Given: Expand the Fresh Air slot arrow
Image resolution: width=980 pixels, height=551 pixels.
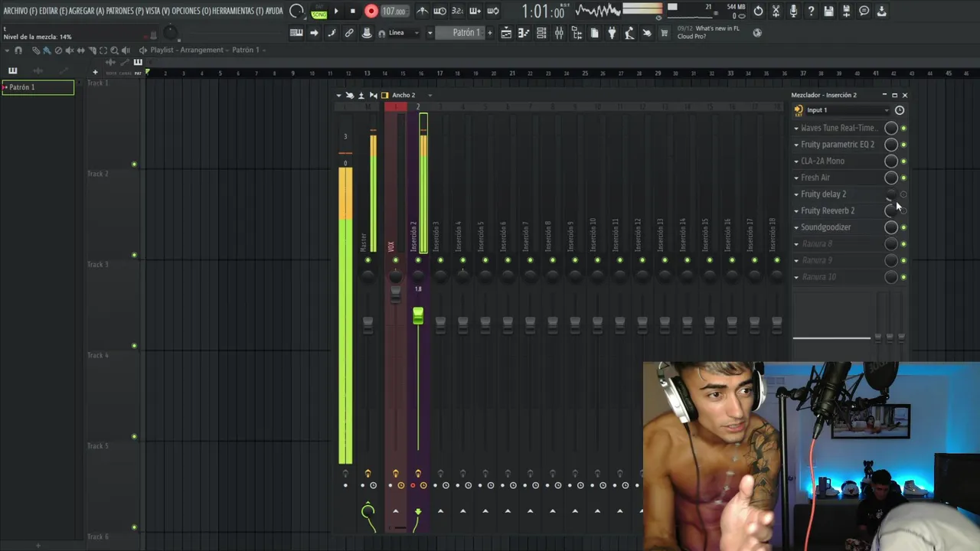Looking at the screenshot, I should coord(796,178).
